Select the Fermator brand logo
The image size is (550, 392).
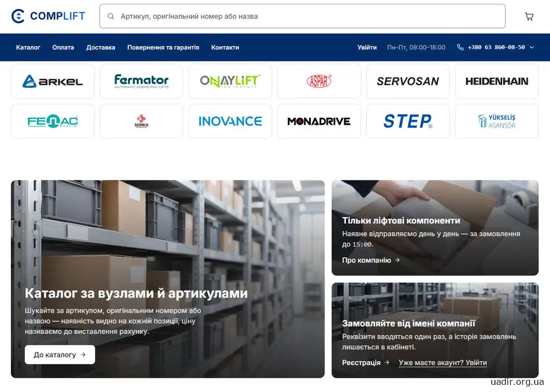(x=141, y=81)
